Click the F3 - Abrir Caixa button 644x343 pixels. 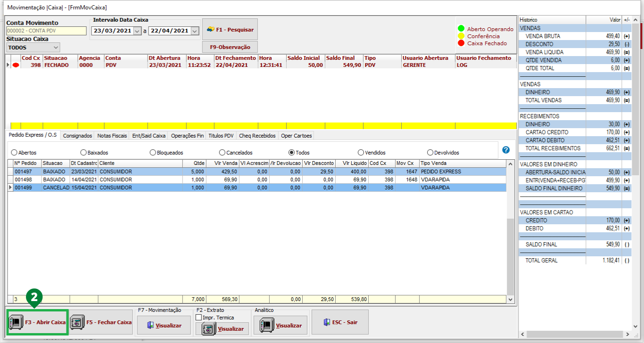click(38, 322)
